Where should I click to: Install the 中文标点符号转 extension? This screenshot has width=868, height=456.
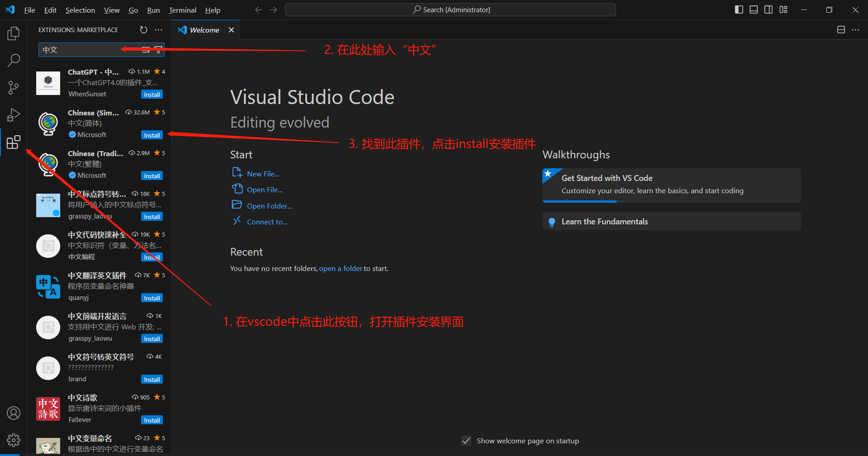tap(152, 217)
